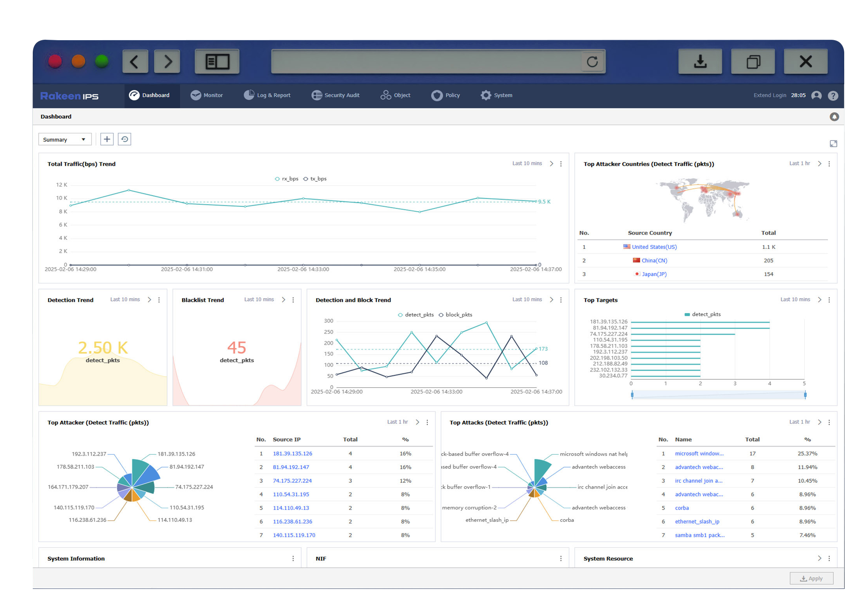The image size is (868, 608).
Task: Click the fullscreen expand icon
Action: click(x=833, y=144)
